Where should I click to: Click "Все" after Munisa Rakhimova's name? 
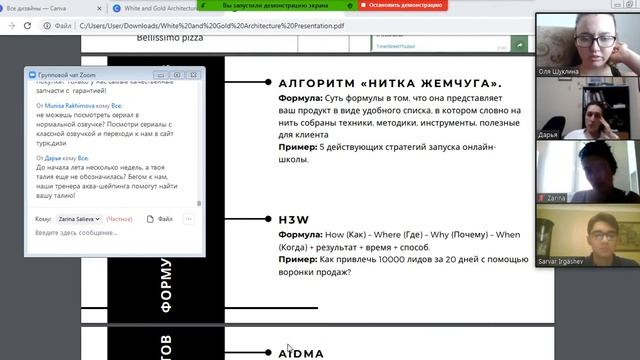point(116,106)
